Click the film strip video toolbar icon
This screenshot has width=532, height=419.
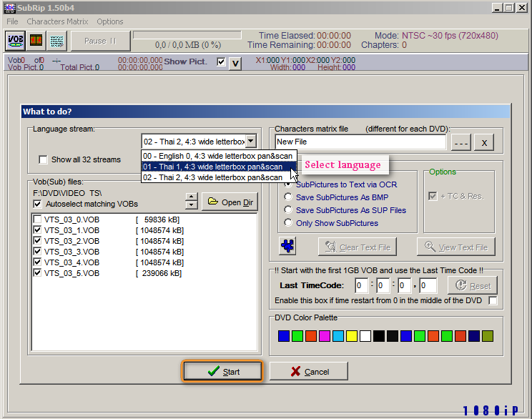coord(36,41)
